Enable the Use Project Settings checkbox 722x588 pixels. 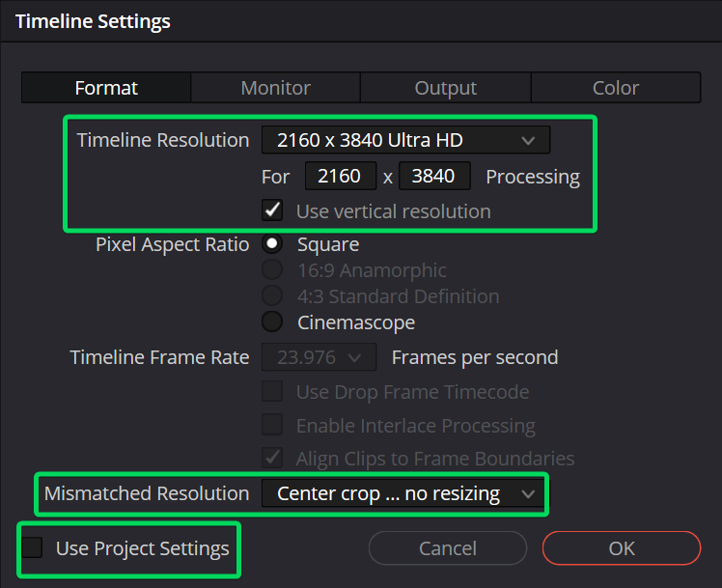(34, 548)
